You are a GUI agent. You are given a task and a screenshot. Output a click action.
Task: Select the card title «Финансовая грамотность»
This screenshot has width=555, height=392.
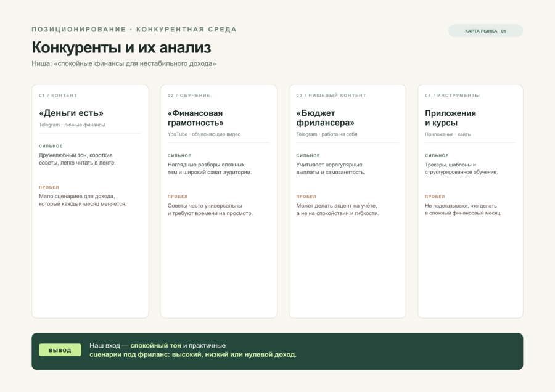coord(195,118)
